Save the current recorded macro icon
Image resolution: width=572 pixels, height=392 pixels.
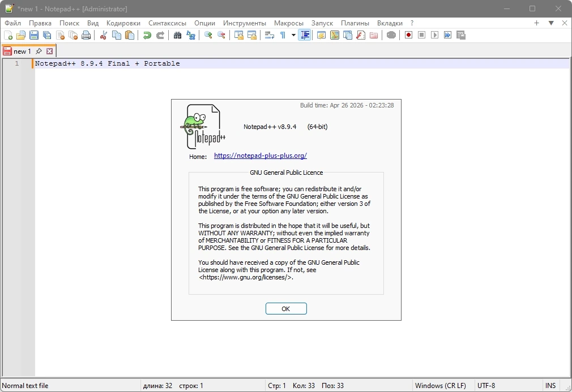(x=461, y=35)
